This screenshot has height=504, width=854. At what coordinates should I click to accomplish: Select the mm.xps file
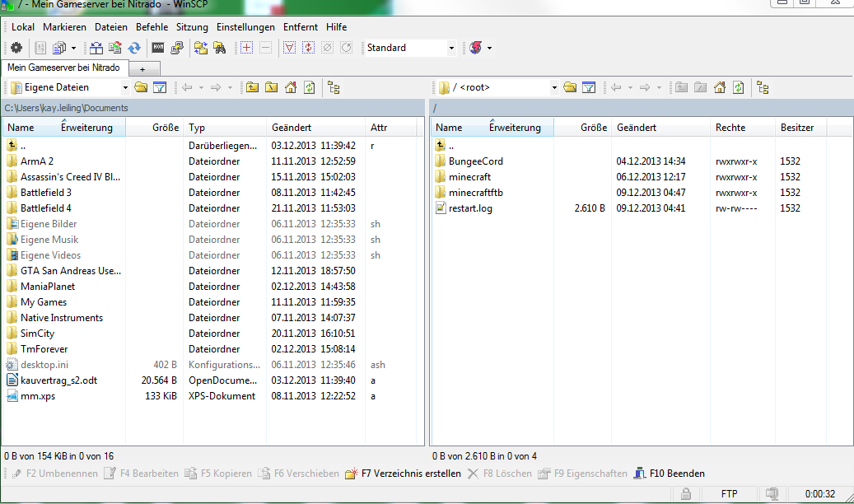[38, 396]
